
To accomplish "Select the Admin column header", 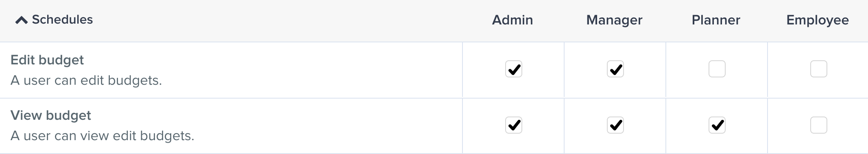I will [x=513, y=20].
